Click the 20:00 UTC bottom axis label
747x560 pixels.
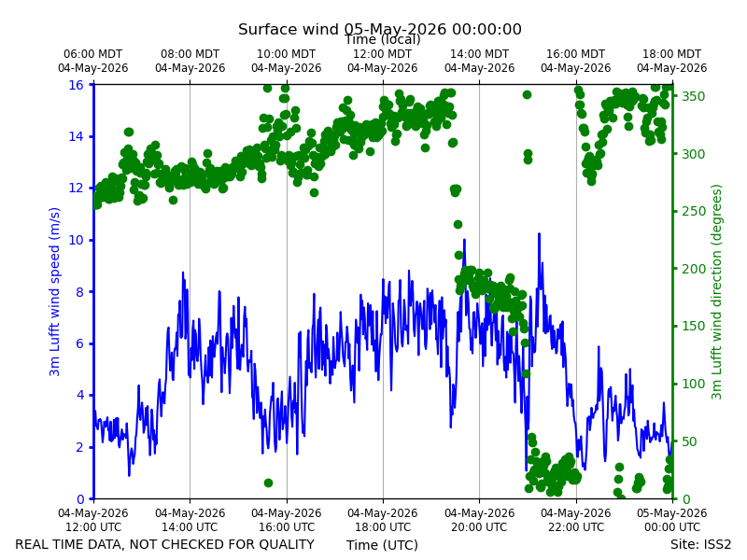tap(479, 520)
